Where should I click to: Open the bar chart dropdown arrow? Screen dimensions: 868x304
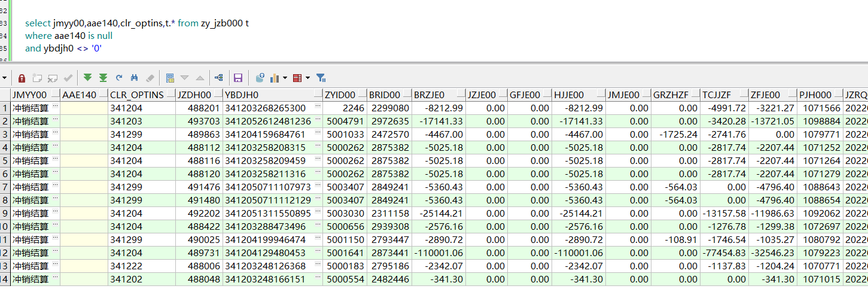tap(285, 78)
